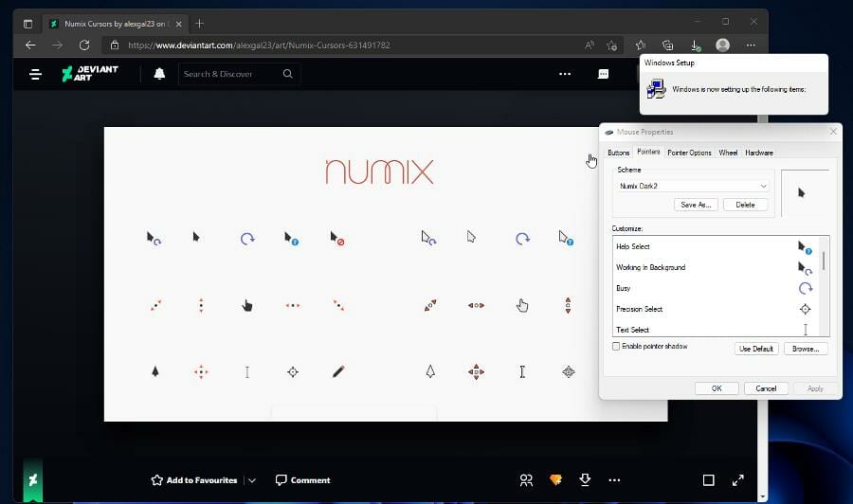Open the DeviantArt chat messages icon
The image size is (853, 504).
(604, 74)
